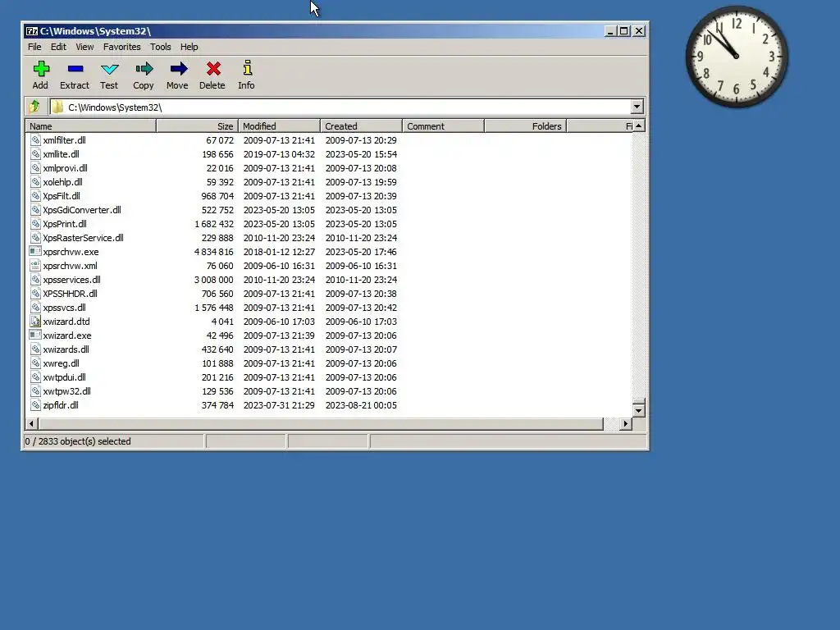840x630 pixels.
Task: Click modified date 2018-01-12 12:27
Action: (x=279, y=251)
